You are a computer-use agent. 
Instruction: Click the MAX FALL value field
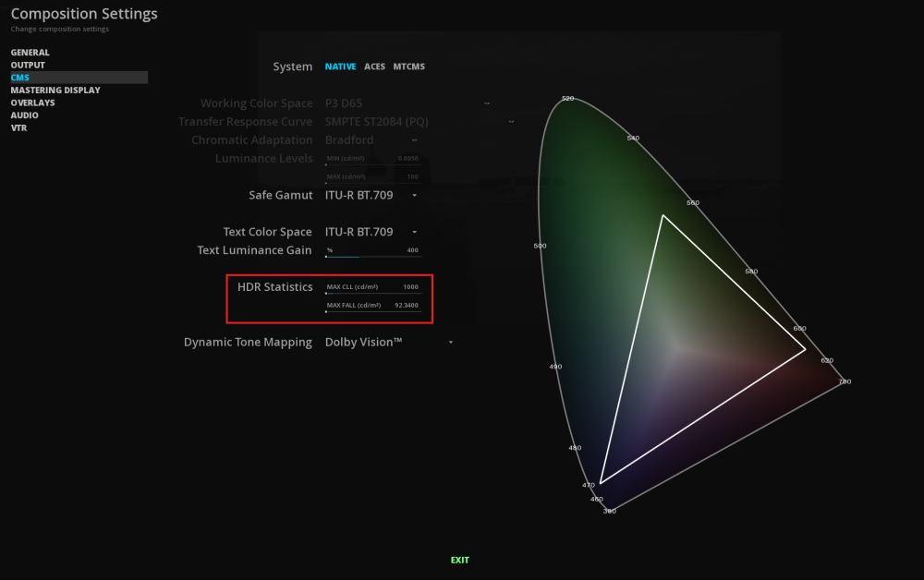click(373, 306)
